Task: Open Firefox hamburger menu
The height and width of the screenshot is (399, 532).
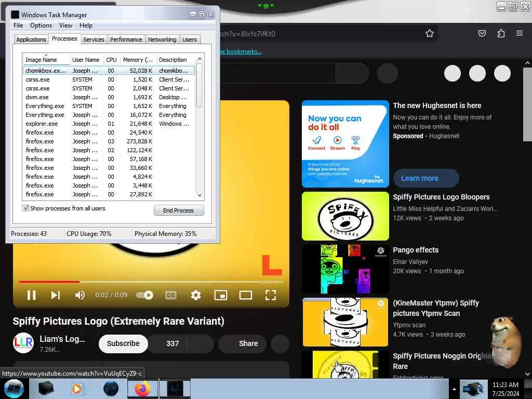Action: coord(519,33)
